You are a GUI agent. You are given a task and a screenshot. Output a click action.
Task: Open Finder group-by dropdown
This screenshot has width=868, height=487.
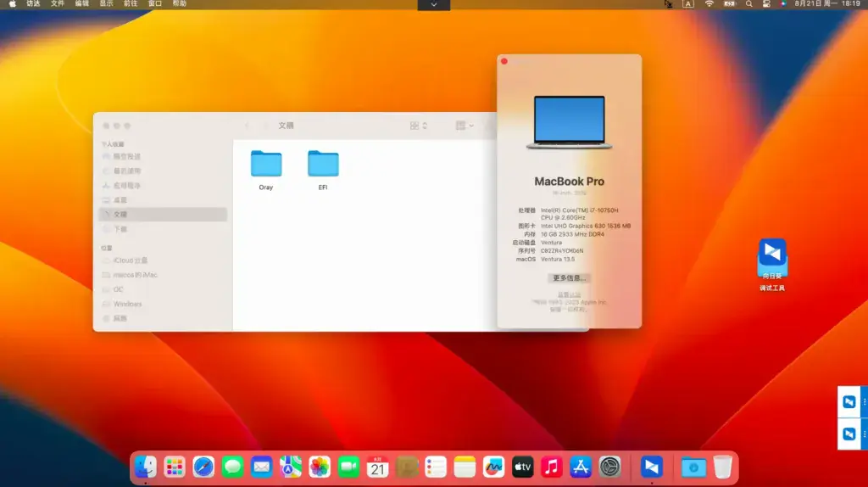coord(465,126)
